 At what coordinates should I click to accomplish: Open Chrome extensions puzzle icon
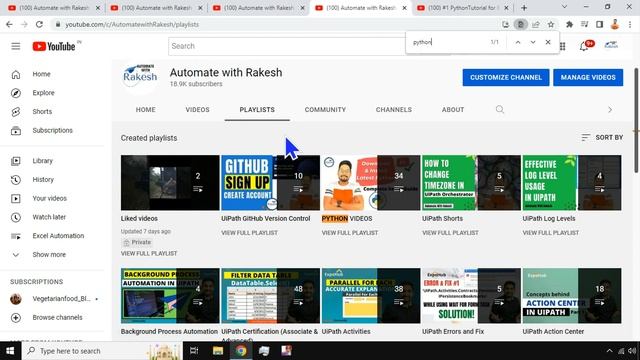[569, 24]
